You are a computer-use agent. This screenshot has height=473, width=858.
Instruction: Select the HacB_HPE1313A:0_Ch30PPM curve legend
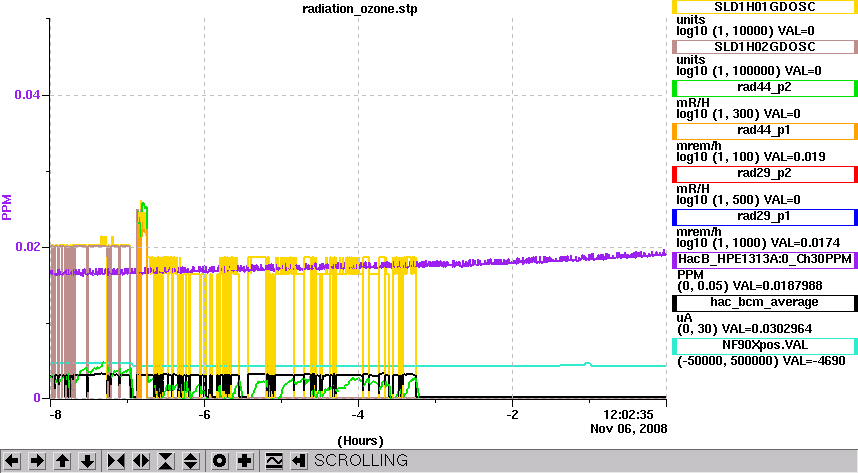click(764, 259)
